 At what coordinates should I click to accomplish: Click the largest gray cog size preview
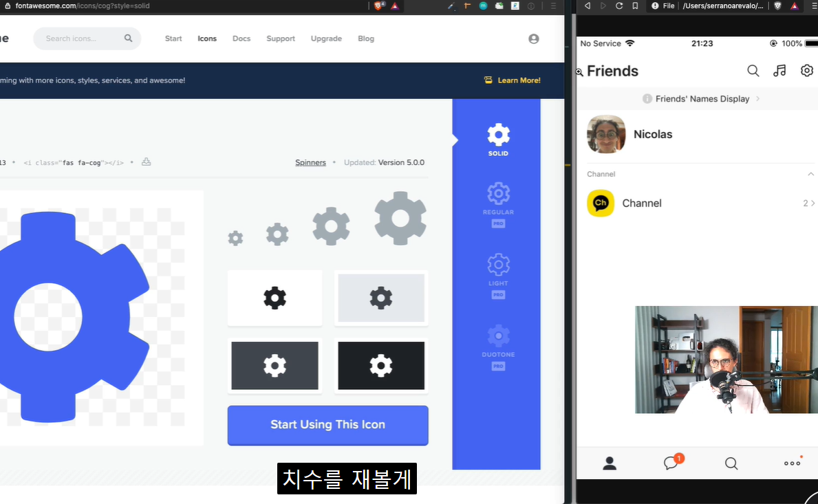(x=400, y=219)
